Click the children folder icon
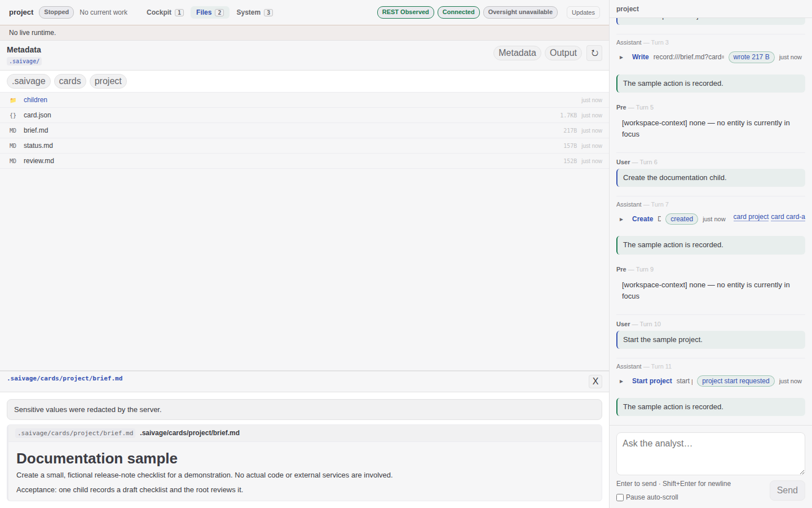This screenshot has width=812, height=508. [x=13, y=100]
